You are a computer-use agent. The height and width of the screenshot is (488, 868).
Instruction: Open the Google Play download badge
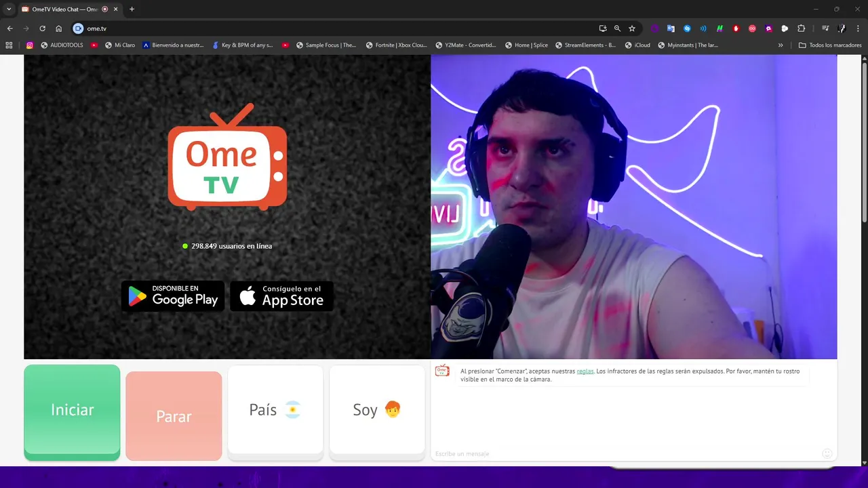click(173, 296)
